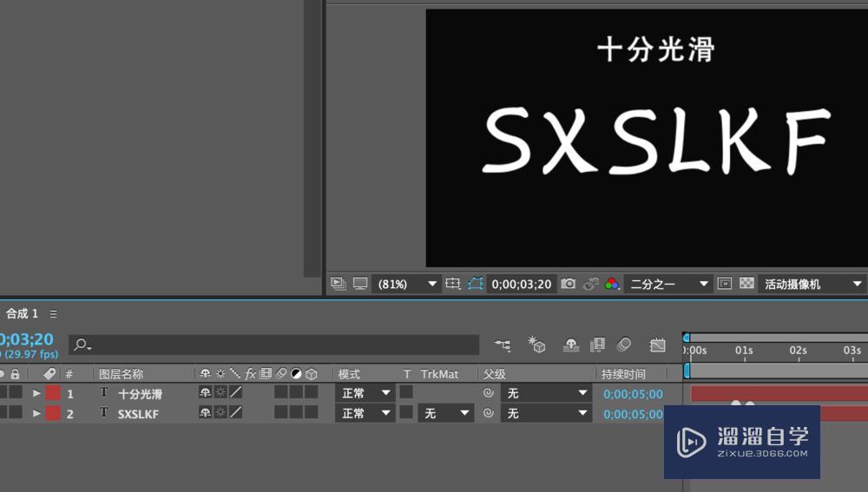The image size is (868, 492).
Task: Click the 持续时间 column header
Action: tap(623, 374)
